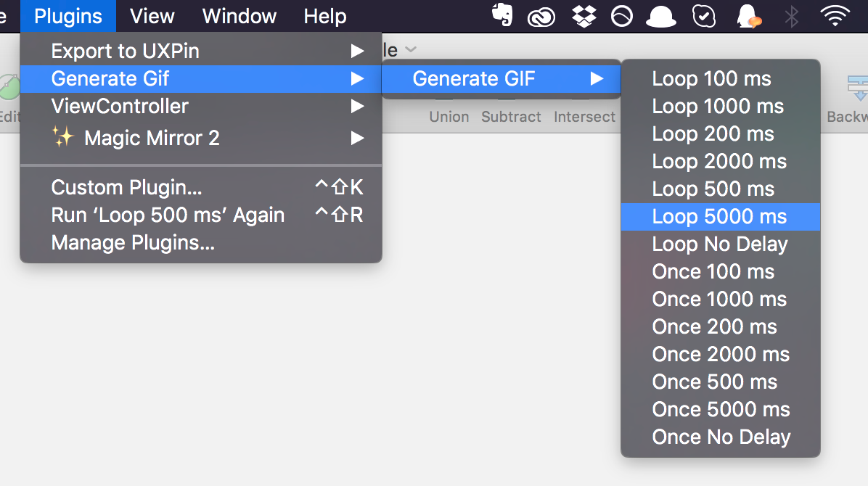This screenshot has height=486, width=868.
Task: Open the Evernote menu bar icon
Action: [x=502, y=15]
